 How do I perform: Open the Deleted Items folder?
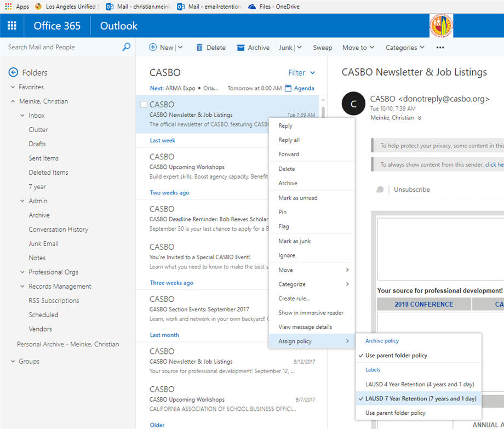(48, 172)
